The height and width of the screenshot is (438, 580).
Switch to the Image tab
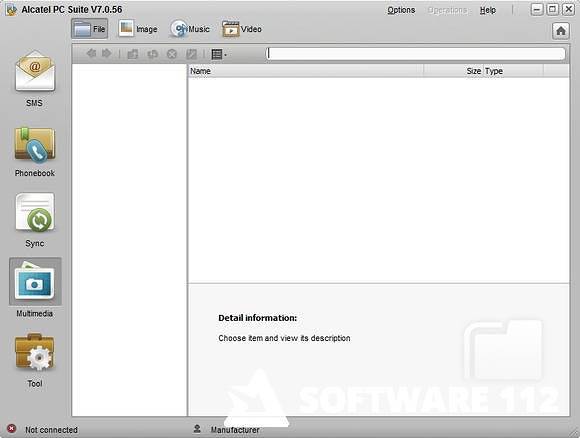pyautogui.click(x=138, y=29)
